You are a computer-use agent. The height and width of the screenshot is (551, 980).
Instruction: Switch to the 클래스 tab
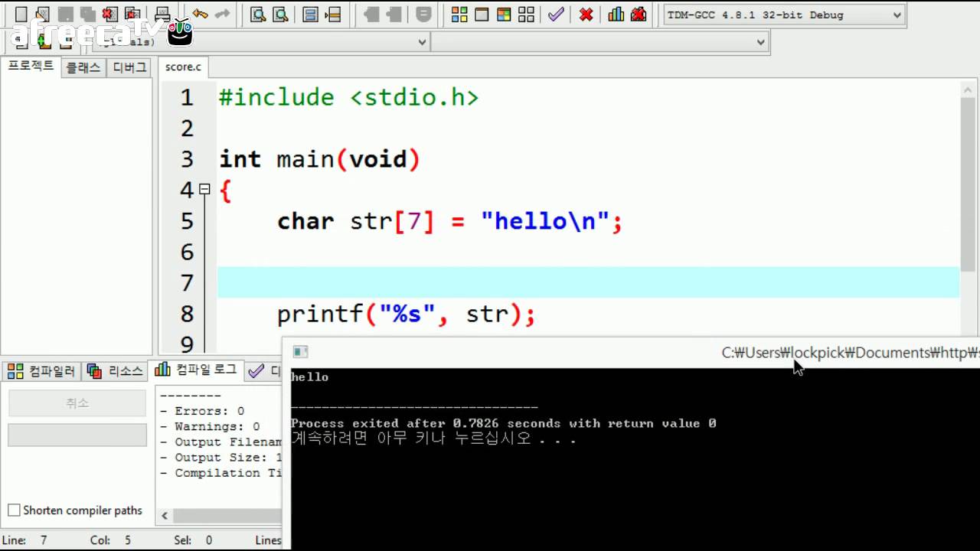tap(83, 67)
